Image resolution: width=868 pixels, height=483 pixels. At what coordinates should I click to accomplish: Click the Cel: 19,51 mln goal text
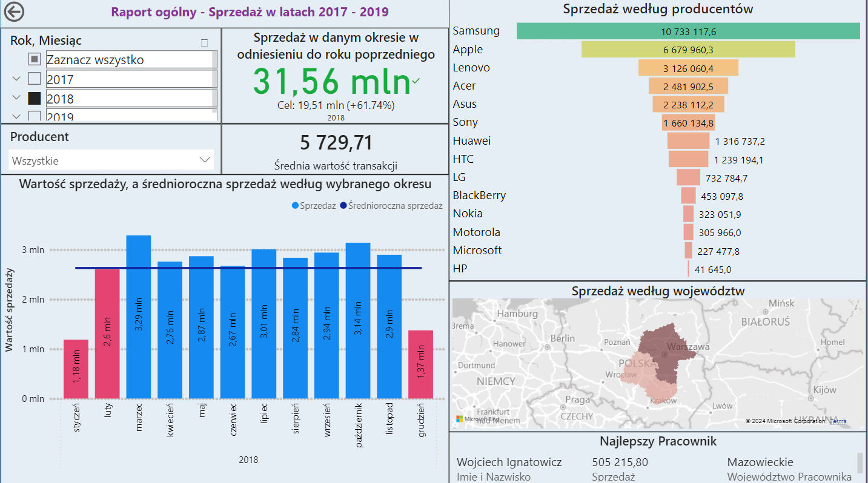(x=335, y=105)
